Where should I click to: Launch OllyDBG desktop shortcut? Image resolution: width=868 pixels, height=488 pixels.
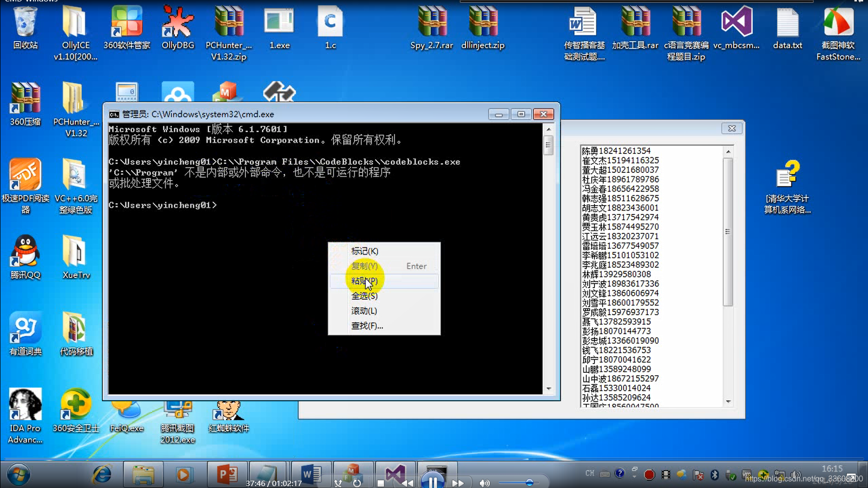(x=178, y=27)
